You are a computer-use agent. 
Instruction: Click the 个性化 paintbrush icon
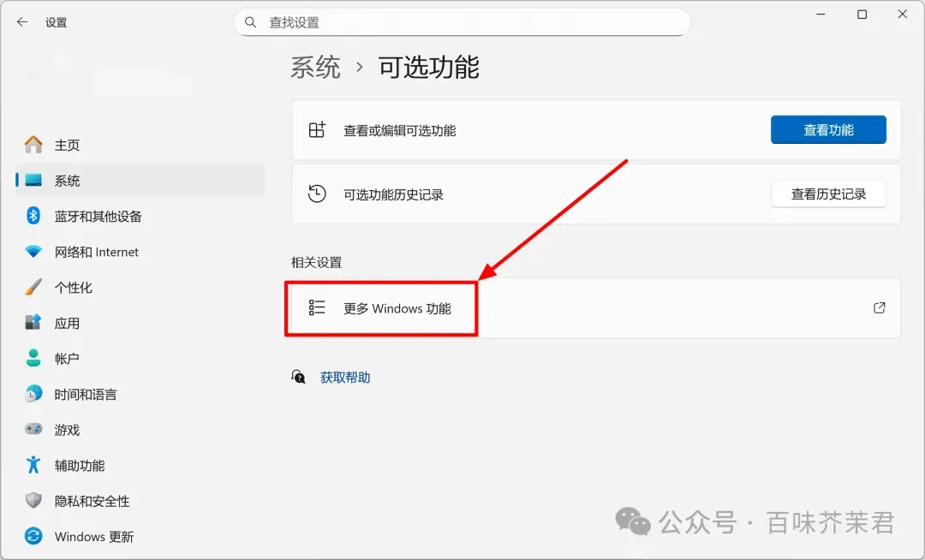pos(33,287)
